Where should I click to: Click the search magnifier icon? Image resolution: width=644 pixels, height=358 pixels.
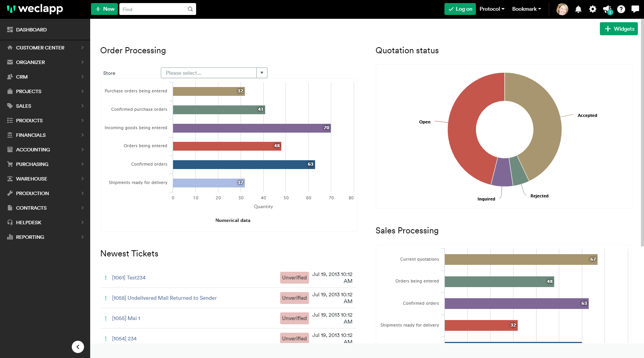190,9
